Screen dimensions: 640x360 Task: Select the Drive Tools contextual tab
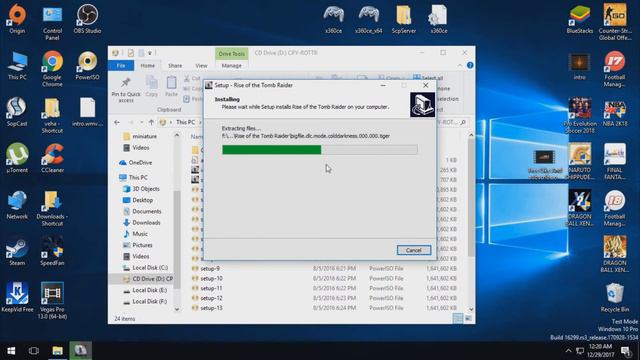231,53
